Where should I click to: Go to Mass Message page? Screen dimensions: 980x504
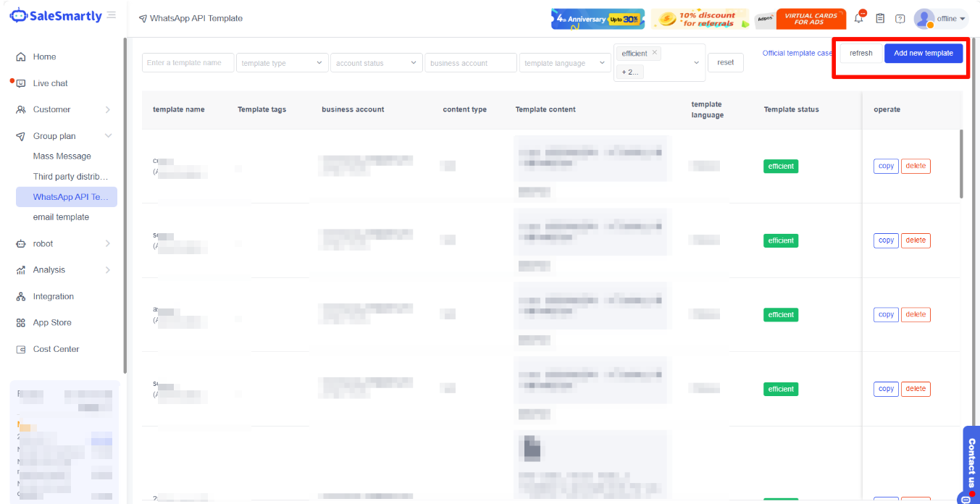(x=62, y=156)
